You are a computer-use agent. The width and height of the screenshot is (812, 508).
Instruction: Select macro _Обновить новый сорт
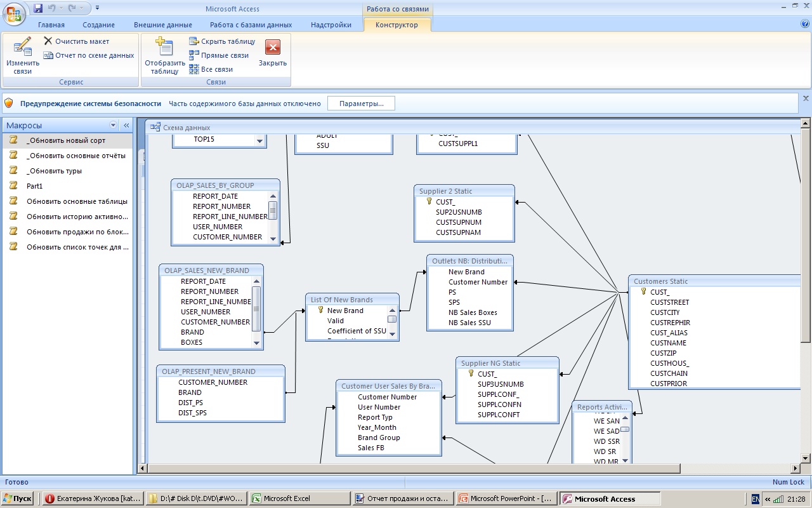(66, 140)
